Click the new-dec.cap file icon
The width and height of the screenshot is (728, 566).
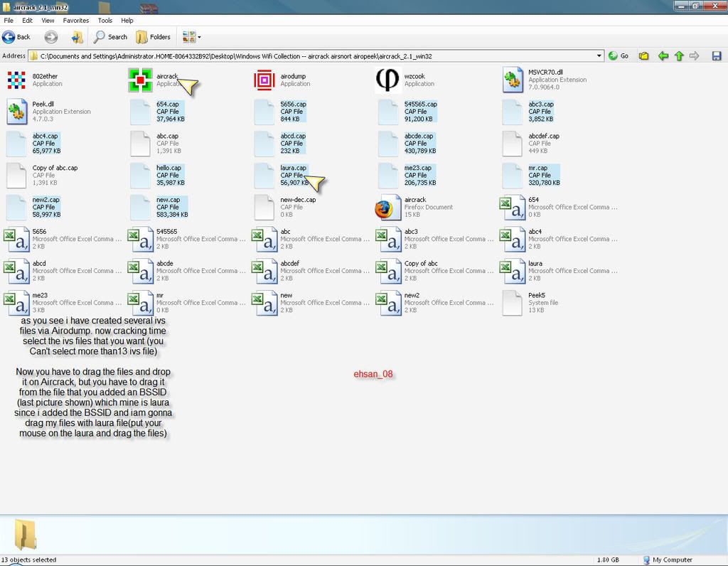tap(264, 207)
